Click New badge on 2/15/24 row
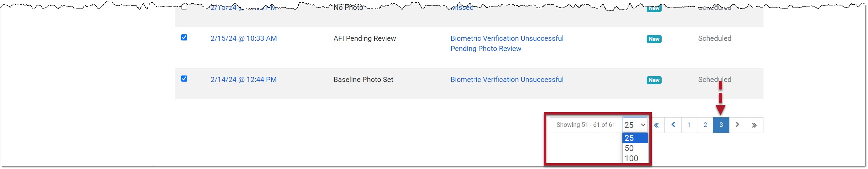Screen dimensions: 868x169 pyautogui.click(x=654, y=39)
